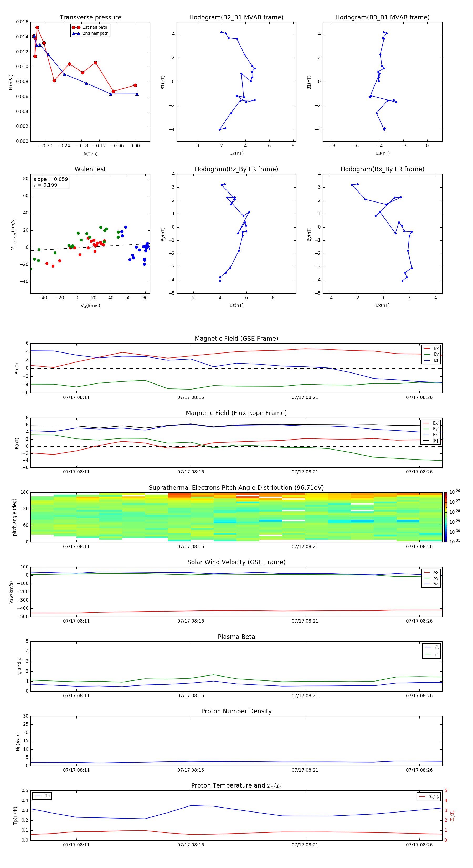Click the Vz legend entry
This screenshot has height=868, width=473.
point(431,584)
